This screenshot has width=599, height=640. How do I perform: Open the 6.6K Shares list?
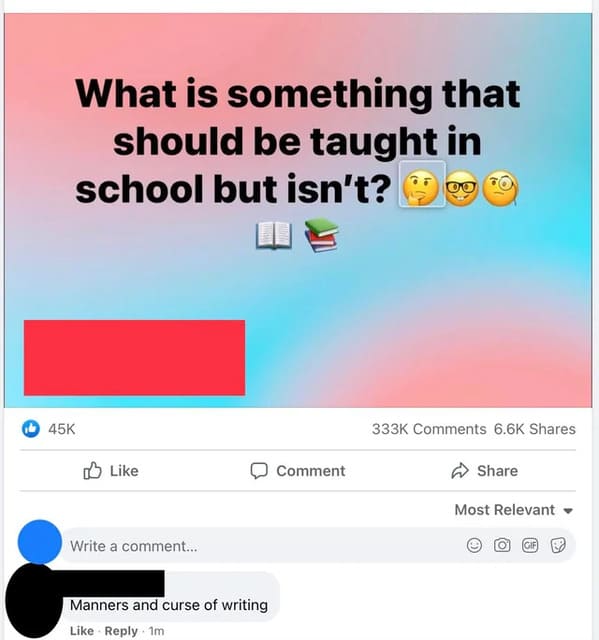pyautogui.click(x=535, y=429)
